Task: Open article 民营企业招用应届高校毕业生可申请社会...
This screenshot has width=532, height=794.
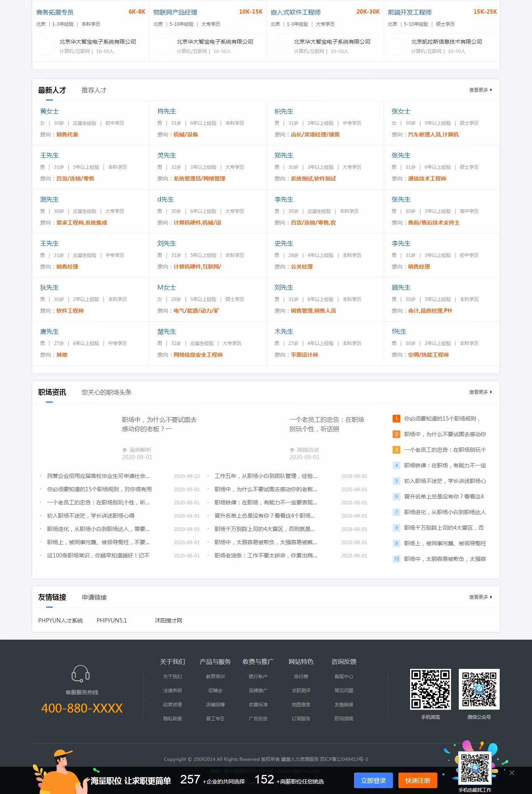Action: [x=99, y=476]
